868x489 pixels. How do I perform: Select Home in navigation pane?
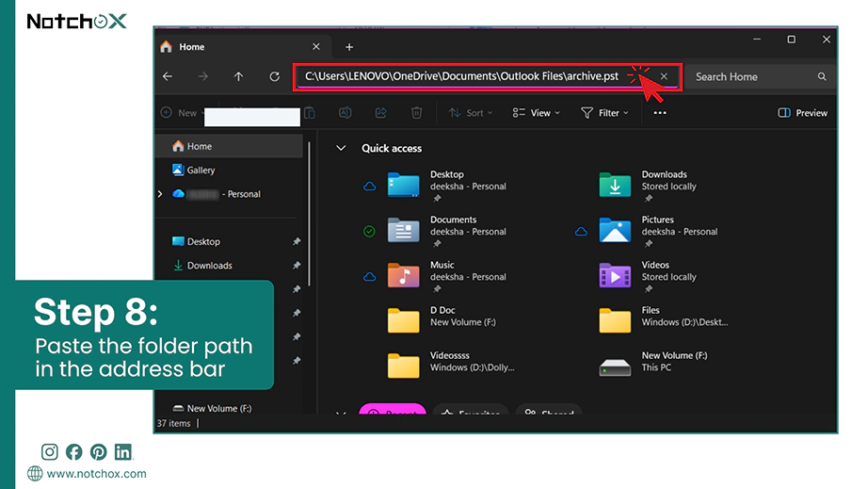pyautogui.click(x=230, y=146)
